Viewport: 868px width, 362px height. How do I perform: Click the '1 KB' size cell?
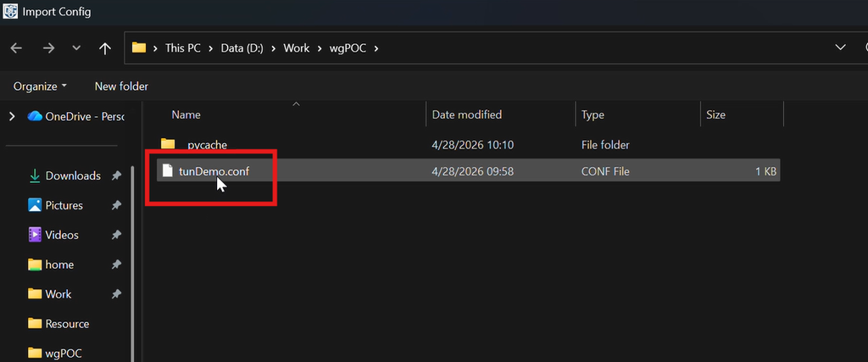765,171
